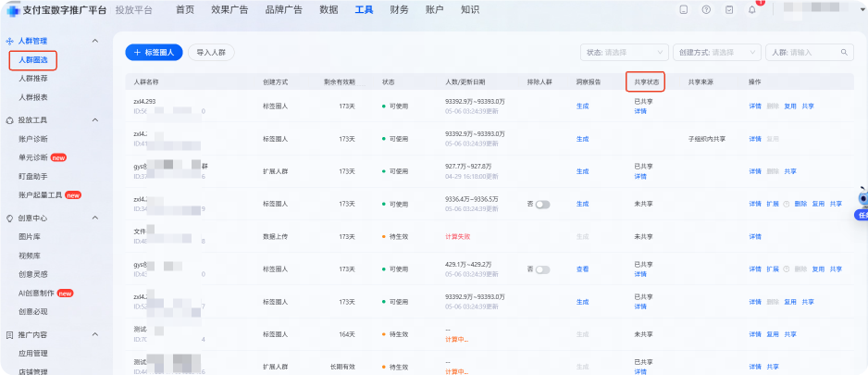Click 扩展 in the 9336.4万 row

[773, 204]
